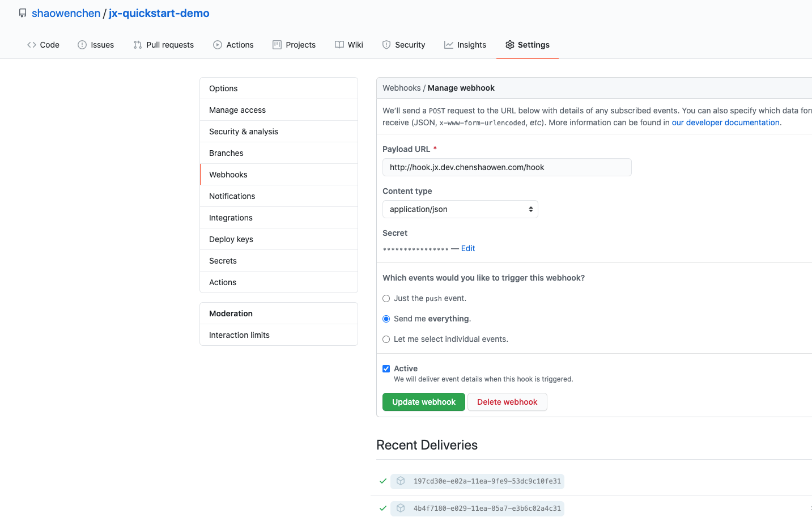Image resolution: width=812 pixels, height=517 pixels.
Task: Select 'Let me select individual events' radio
Action: point(386,340)
